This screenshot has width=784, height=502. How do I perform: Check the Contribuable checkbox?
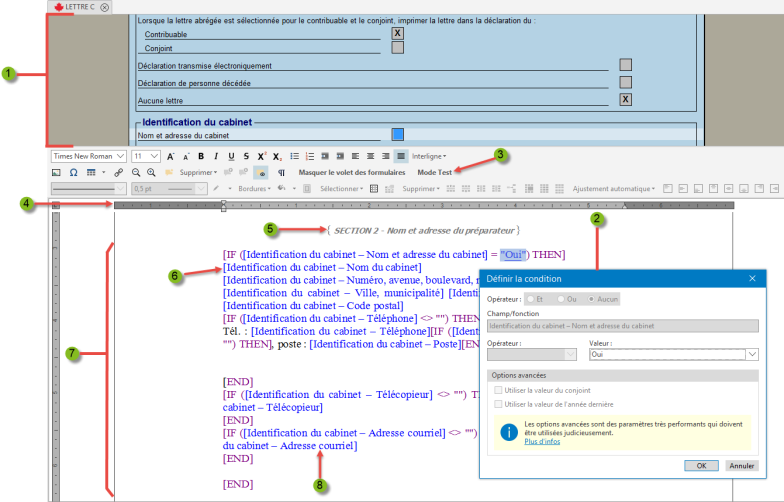tap(397, 33)
